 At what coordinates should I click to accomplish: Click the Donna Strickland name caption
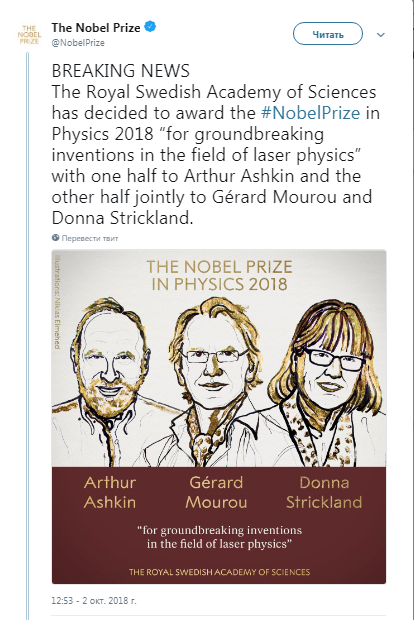(324, 492)
